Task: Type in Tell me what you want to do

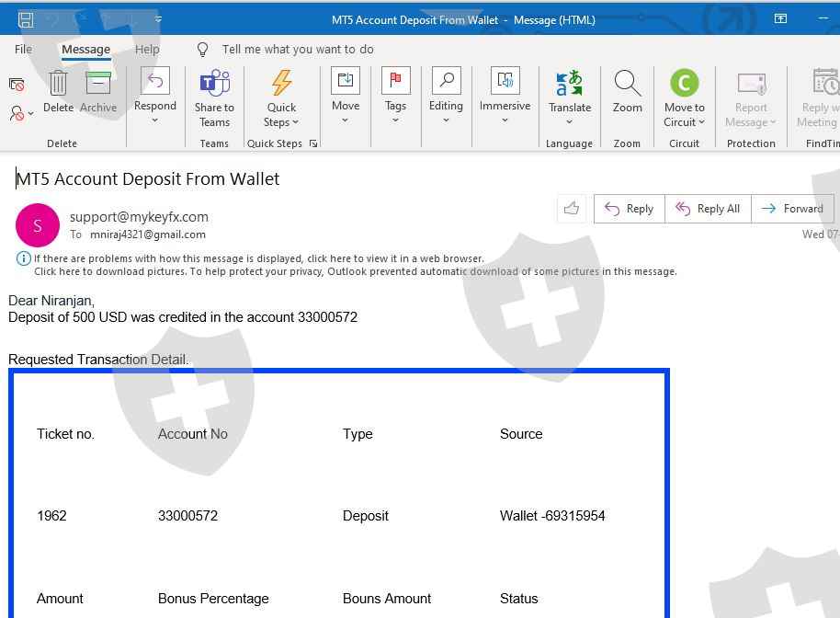Action: tap(298, 50)
